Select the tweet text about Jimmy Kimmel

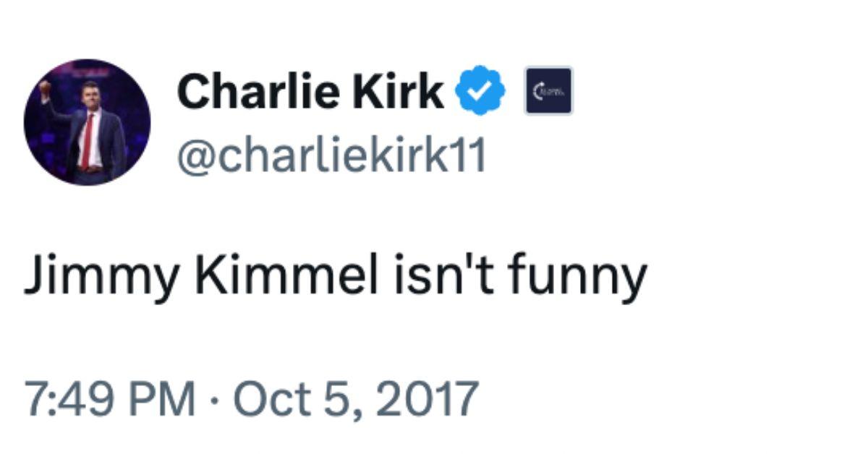[335, 278]
